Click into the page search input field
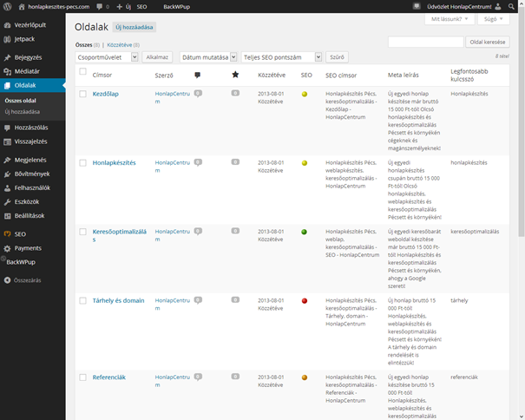Image resolution: width=525 pixels, height=420 pixels. [426, 42]
